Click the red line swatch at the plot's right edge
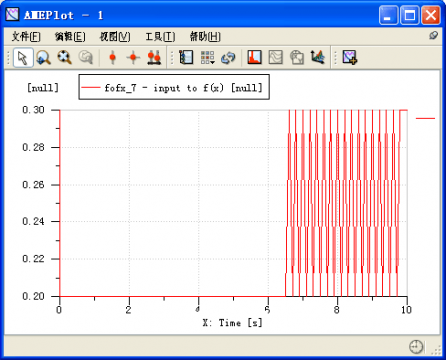Viewport: 446px width, 360px height. click(425, 118)
